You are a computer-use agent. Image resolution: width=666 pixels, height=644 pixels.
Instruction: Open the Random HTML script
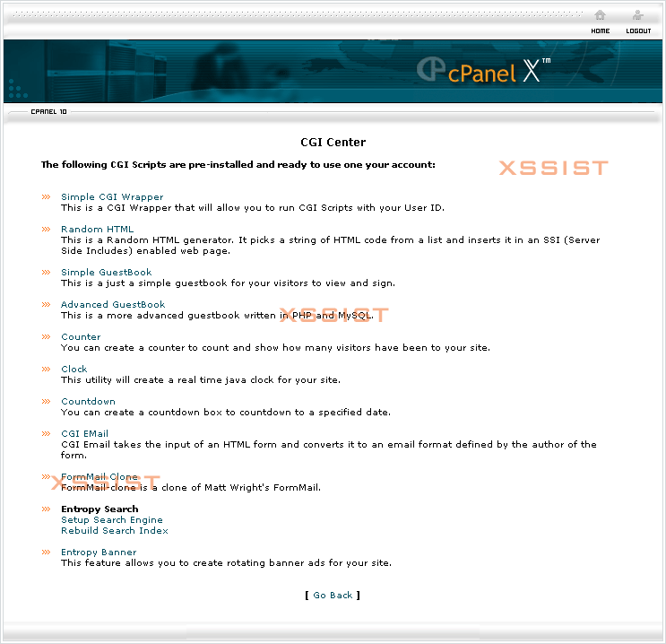(x=98, y=229)
